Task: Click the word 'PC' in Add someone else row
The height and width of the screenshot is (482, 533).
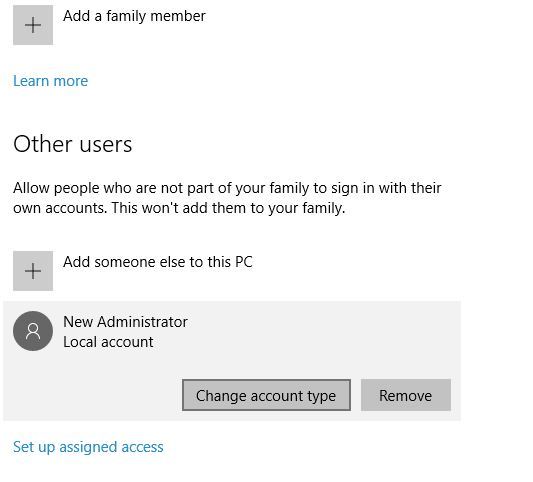Action: pyautogui.click(x=244, y=262)
